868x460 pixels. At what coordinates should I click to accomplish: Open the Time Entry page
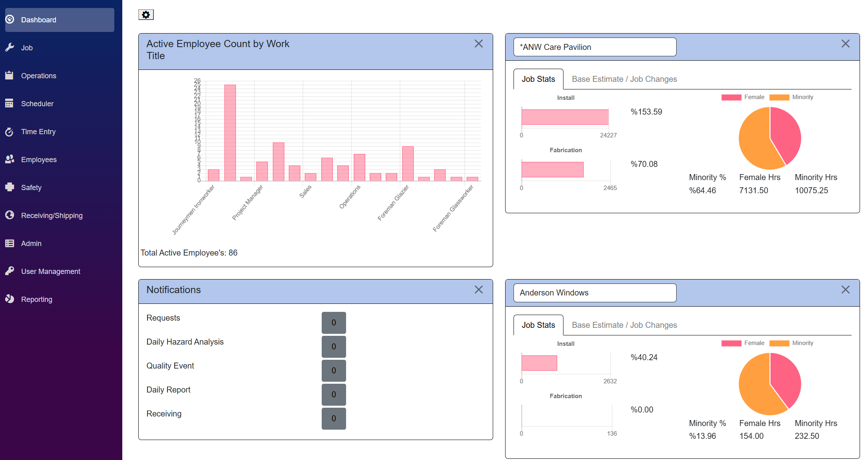point(38,131)
